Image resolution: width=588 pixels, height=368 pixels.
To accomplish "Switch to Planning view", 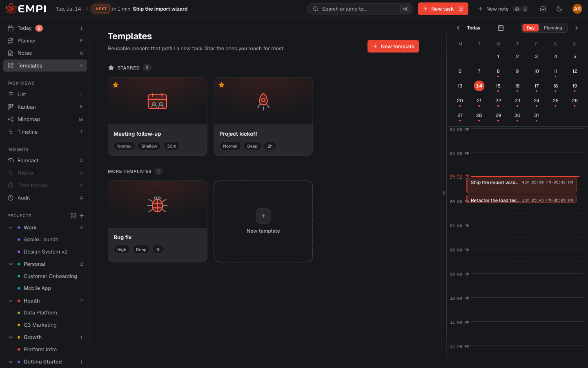I will (553, 28).
